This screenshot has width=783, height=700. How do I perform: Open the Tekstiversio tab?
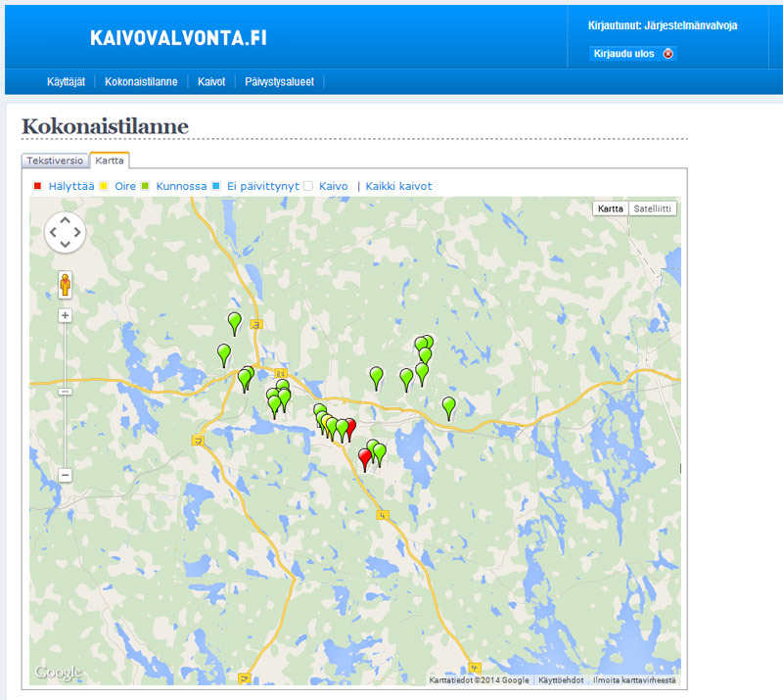(x=55, y=161)
